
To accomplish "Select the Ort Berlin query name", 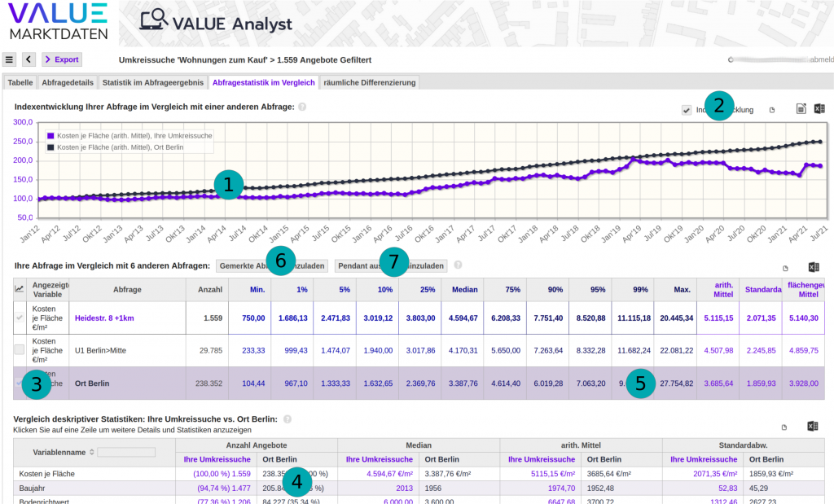I will coord(92,383).
